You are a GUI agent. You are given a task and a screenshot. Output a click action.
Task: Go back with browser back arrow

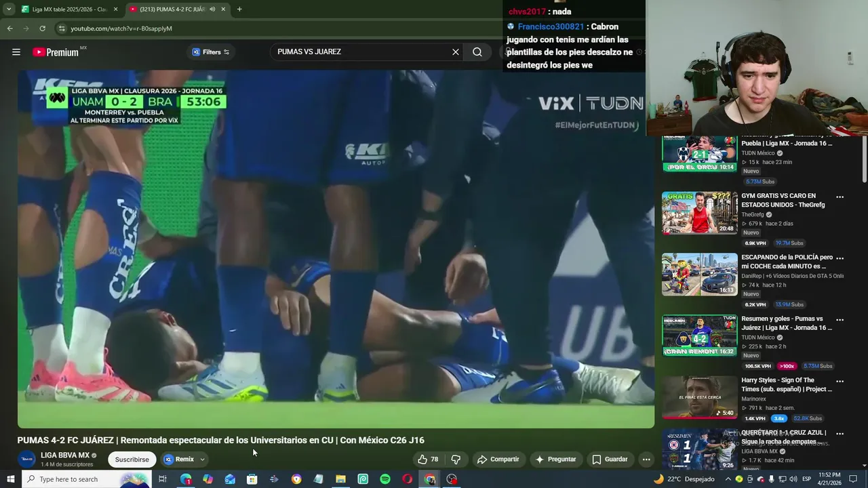(9, 28)
